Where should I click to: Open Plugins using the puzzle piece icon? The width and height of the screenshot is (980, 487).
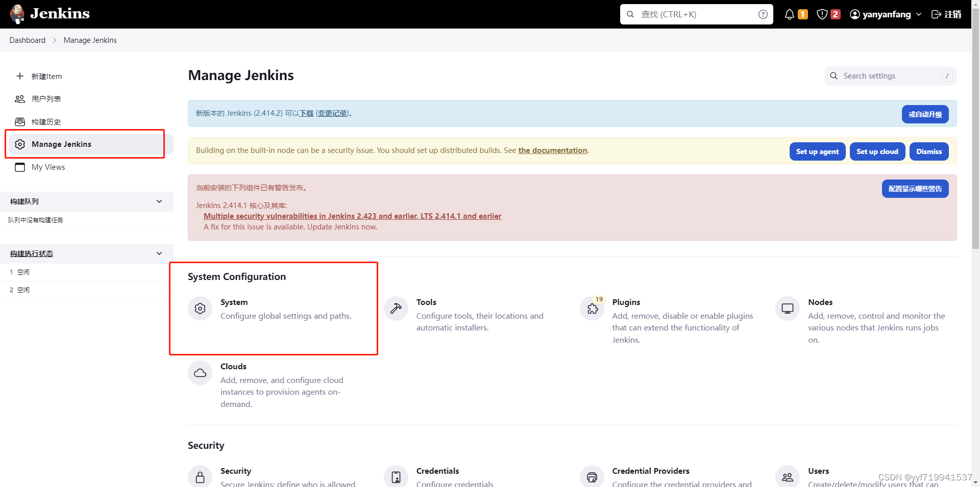click(592, 308)
